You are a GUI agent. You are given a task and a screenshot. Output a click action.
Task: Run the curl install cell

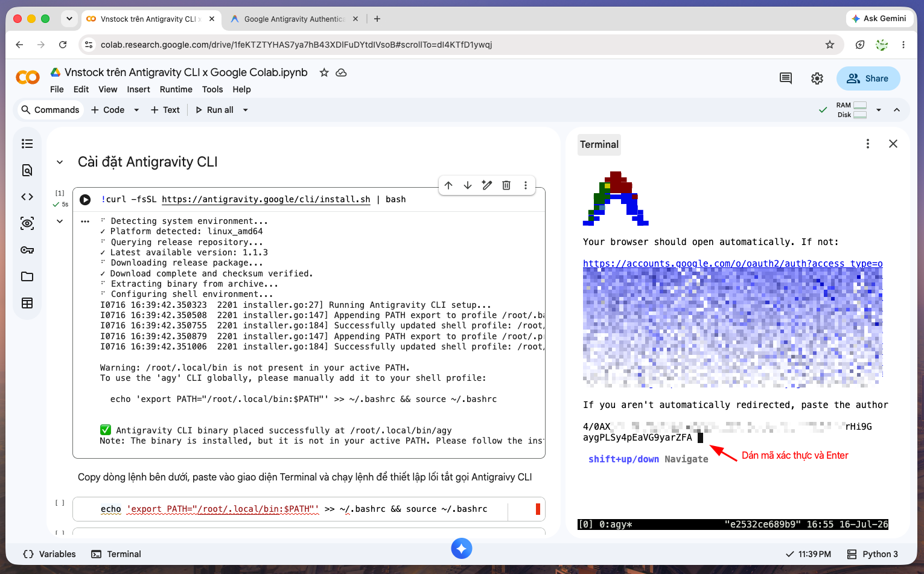coord(85,200)
